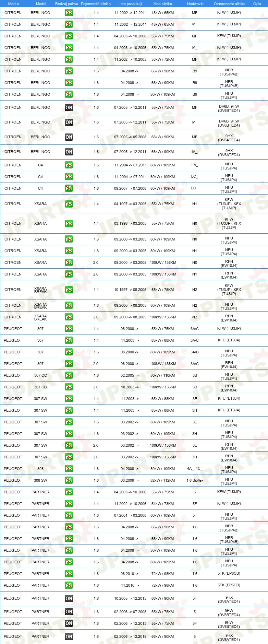Click the Marka column header

[x=13, y=4]
